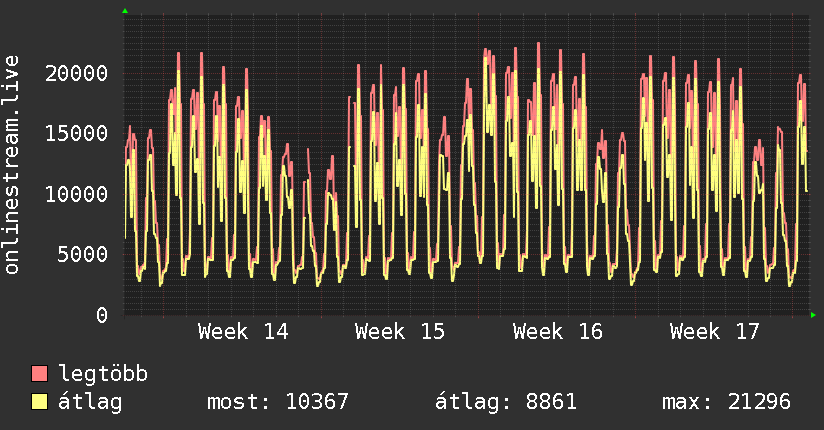The image size is (824, 430).
Task: Select the átlag legend label beside yellow swatch
Action: (x=90, y=402)
